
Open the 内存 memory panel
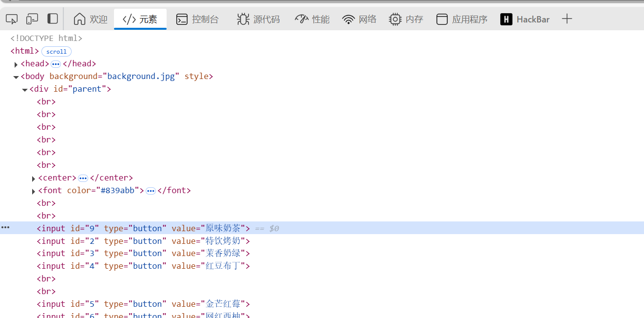tap(406, 20)
